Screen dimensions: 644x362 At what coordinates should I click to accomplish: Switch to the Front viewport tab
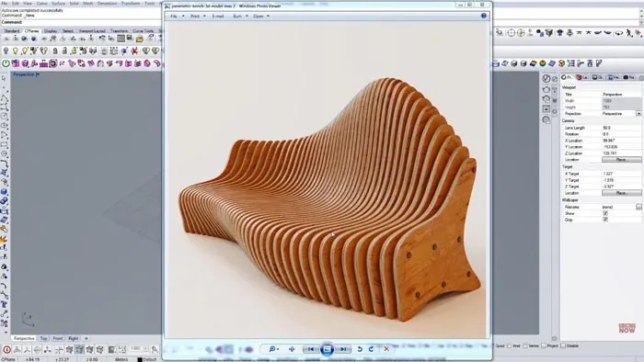[x=58, y=338]
